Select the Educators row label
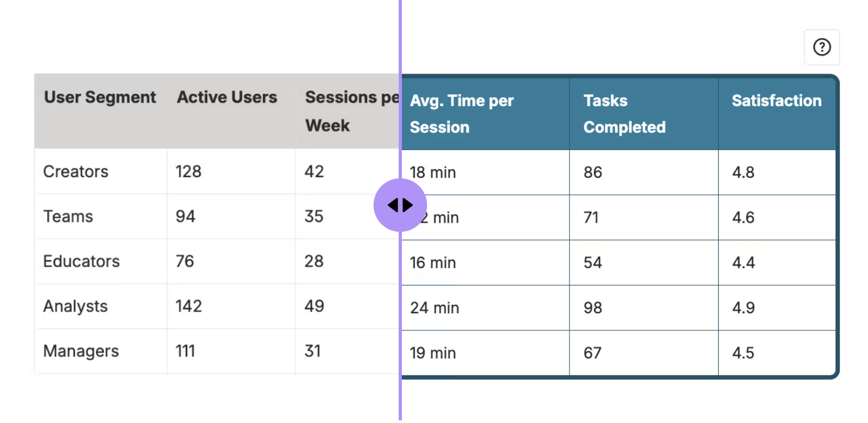This screenshot has height=423, width=868. pos(81,261)
